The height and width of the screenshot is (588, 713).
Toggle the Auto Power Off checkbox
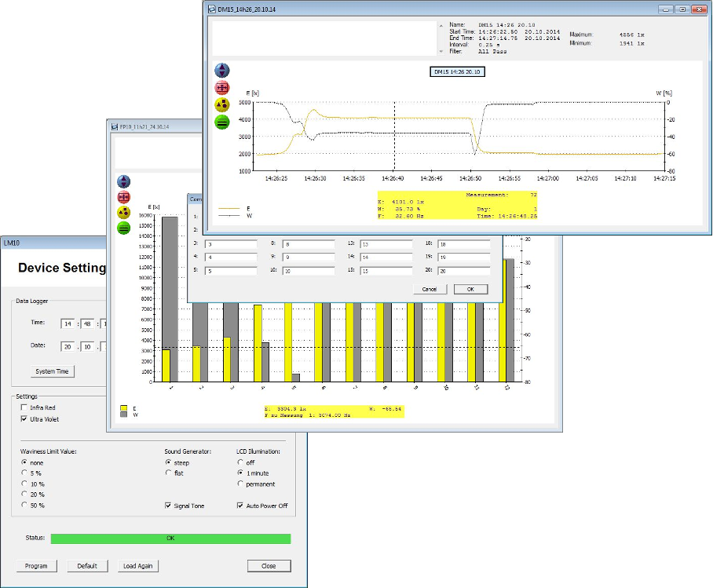point(240,506)
